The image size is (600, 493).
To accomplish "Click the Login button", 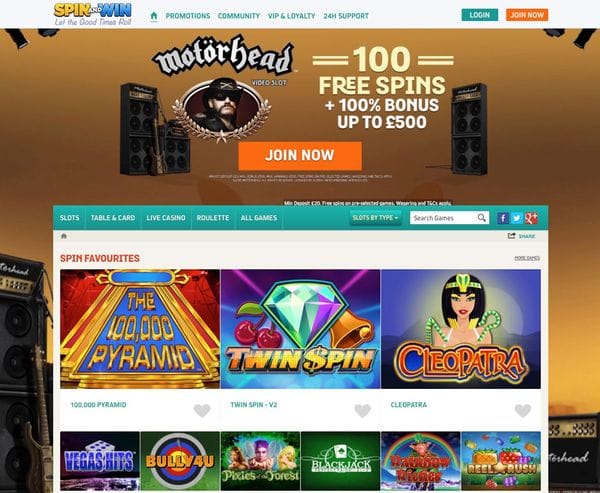I will tap(479, 15).
